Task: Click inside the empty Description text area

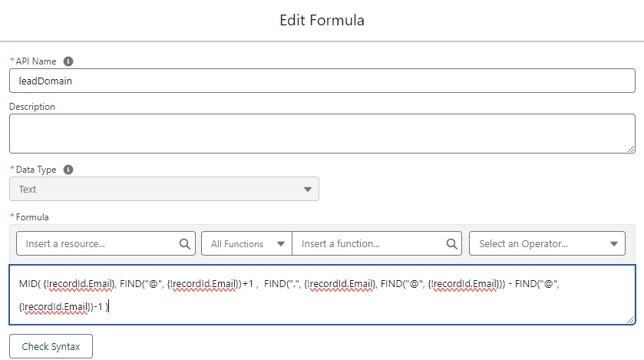Action: tap(322, 133)
